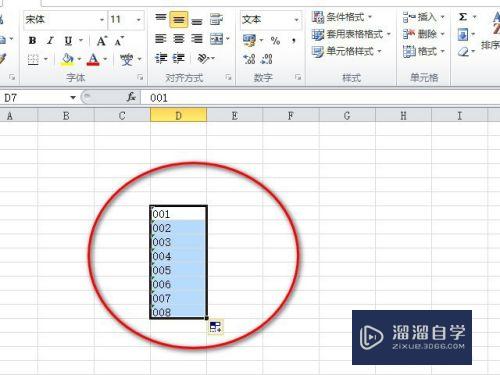This screenshot has height=375, width=500.
Task: Align text to bottom
Action: tap(197, 21)
